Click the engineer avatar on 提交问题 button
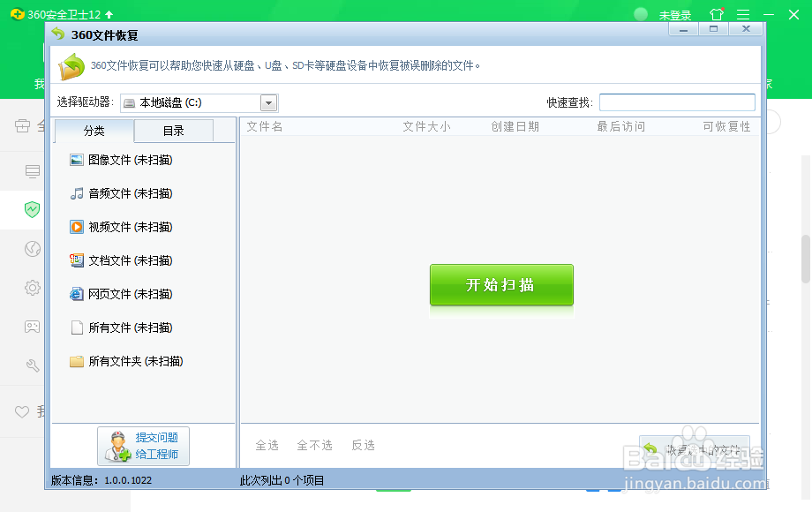812x512 pixels. click(118, 446)
